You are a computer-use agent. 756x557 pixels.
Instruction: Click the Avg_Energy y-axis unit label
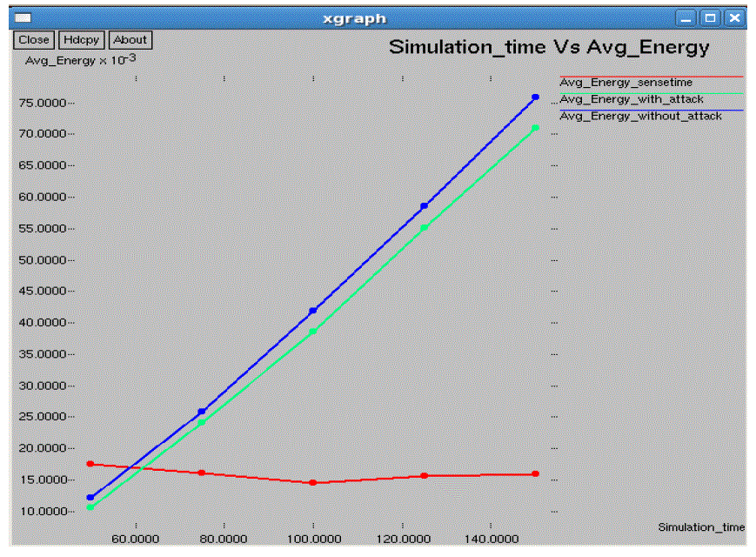(80, 61)
